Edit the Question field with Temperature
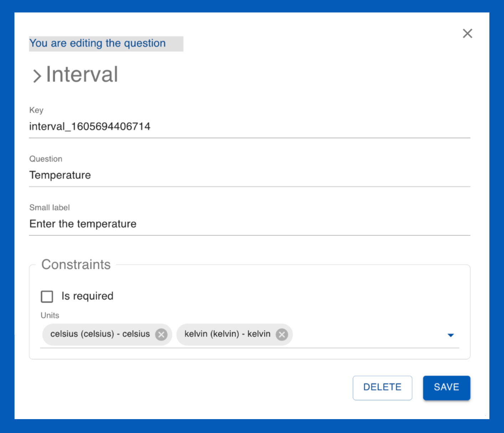 coord(250,175)
